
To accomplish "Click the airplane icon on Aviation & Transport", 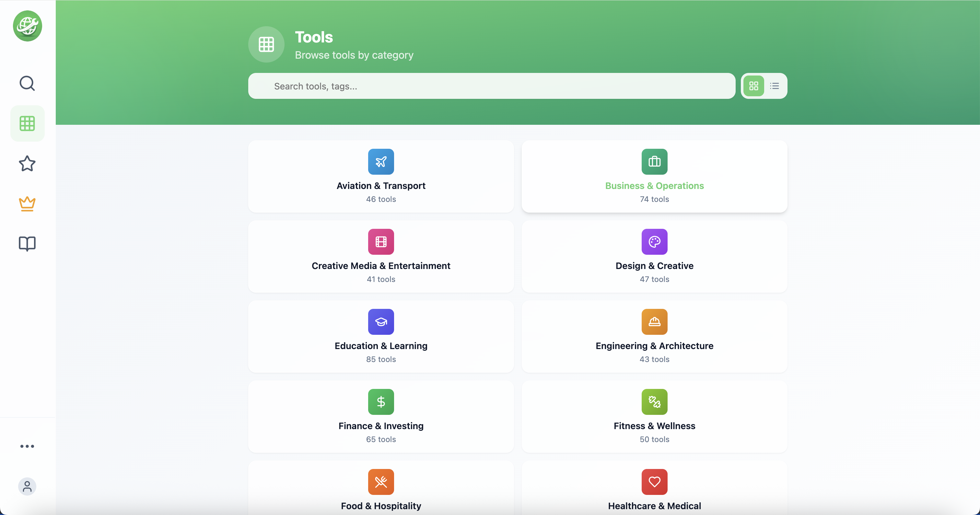I will (381, 162).
